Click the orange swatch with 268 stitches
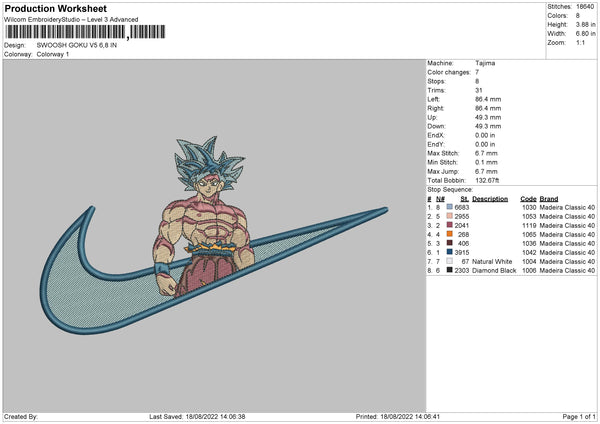 tap(450, 234)
